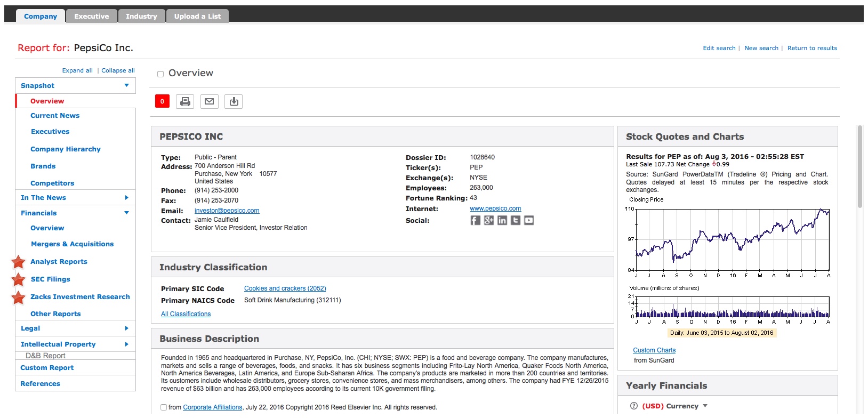868x418 pixels.
Task: Select Overview under Snapshot
Action: tap(47, 101)
